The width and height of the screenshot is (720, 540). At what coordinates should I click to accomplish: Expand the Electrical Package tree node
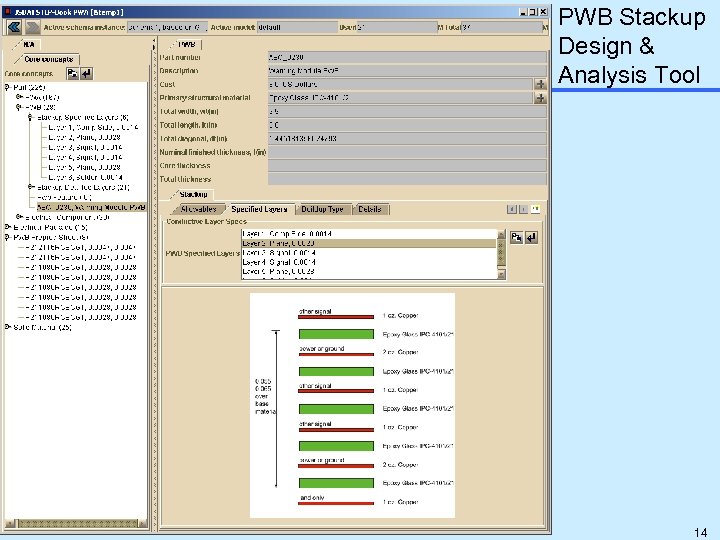(x=7, y=227)
